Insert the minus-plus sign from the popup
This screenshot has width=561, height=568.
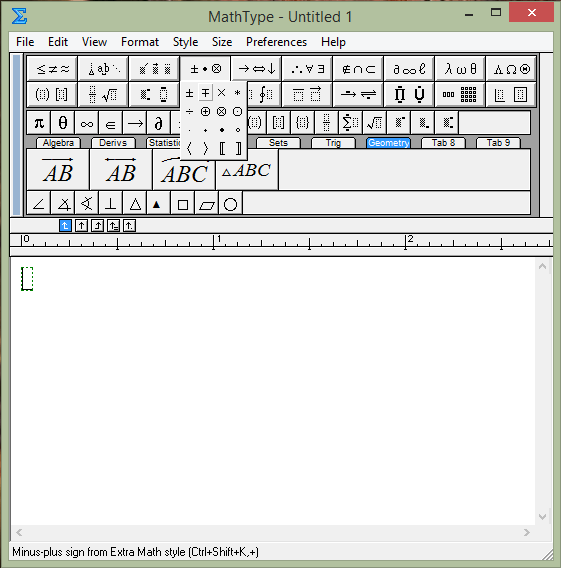(205, 93)
